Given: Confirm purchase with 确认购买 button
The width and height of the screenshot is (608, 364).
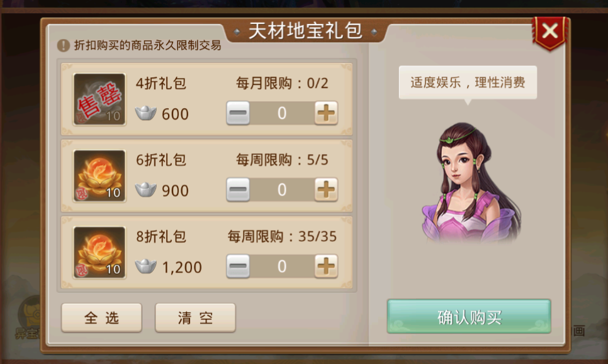Looking at the screenshot, I should 469,316.
